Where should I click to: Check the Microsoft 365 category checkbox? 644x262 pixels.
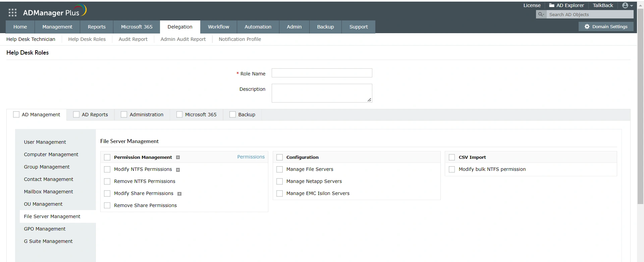(x=179, y=115)
